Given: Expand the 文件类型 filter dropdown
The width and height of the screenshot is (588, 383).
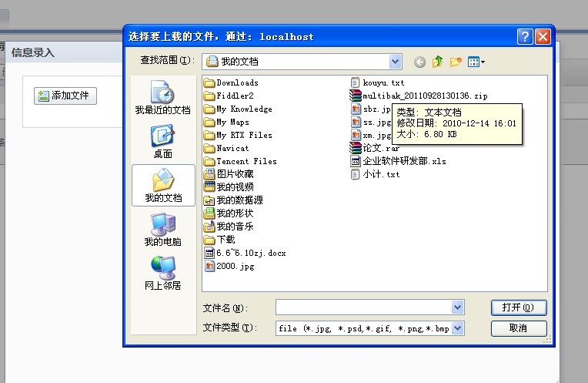Looking at the screenshot, I should (x=458, y=328).
